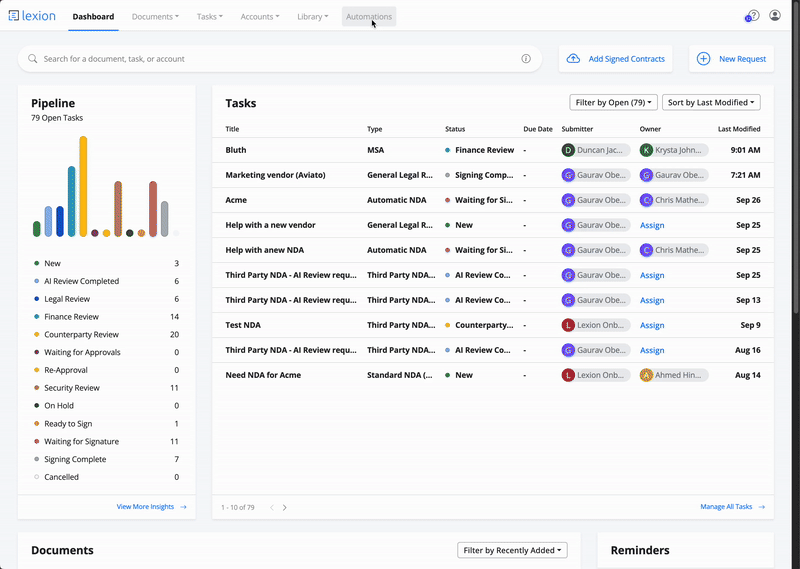Open Accounts menu dropdown

260,16
